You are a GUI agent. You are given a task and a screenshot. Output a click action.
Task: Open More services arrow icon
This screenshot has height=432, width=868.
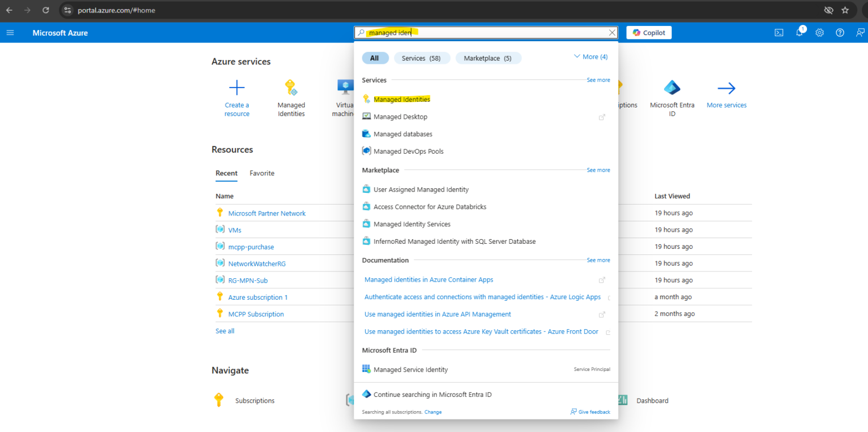(727, 88)
